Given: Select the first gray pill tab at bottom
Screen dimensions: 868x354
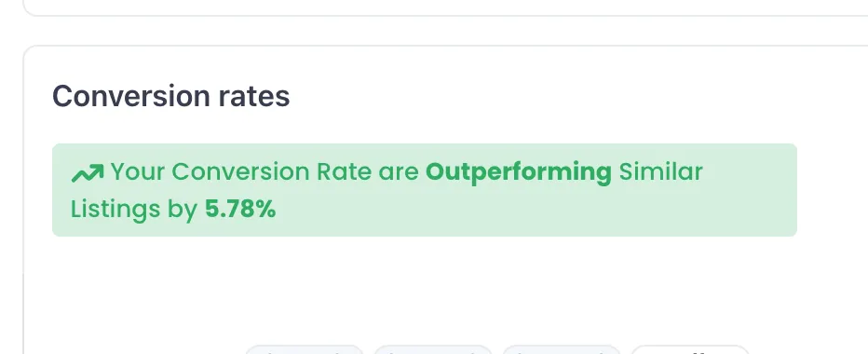Looking at the screenshot, I should tap(304, 349).
